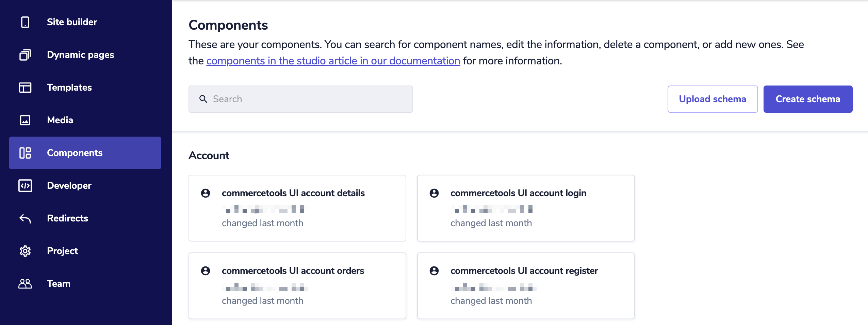This screenshot has width=868, height=325.
Task: Click the Dynamic pages stacked-squares icon
Action: click(25, 55)
